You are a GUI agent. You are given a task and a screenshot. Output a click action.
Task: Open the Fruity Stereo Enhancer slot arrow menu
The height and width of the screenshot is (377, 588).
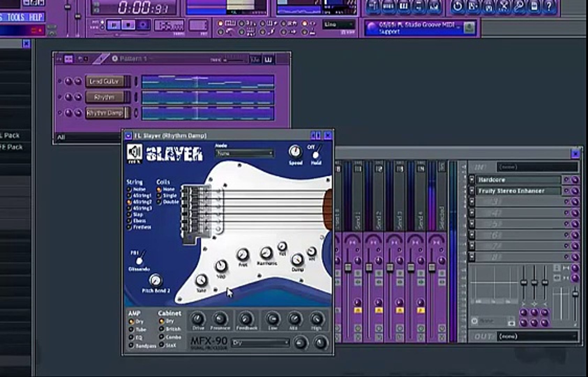[472, 191]
